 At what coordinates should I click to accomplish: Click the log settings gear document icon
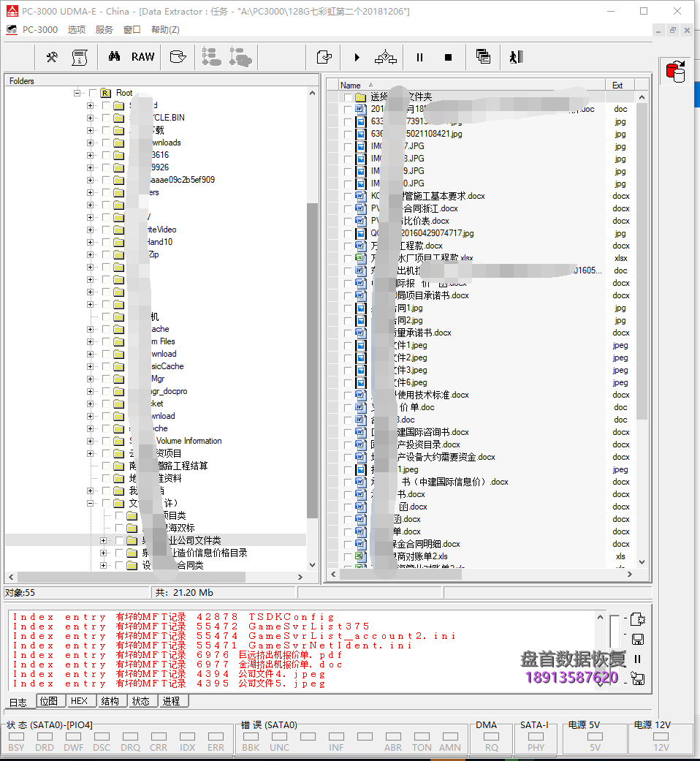(637, 619)
